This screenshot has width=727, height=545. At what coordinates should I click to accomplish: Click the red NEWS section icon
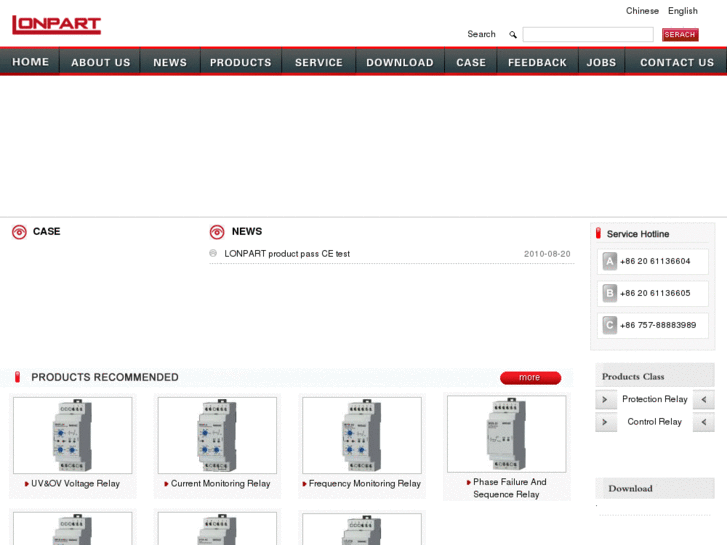tap(217, 232)
